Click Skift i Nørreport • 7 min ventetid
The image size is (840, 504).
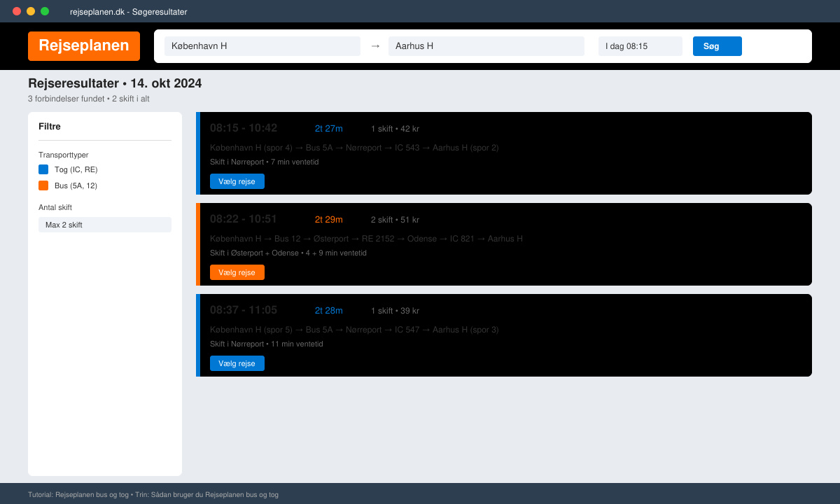pos(265,162)
